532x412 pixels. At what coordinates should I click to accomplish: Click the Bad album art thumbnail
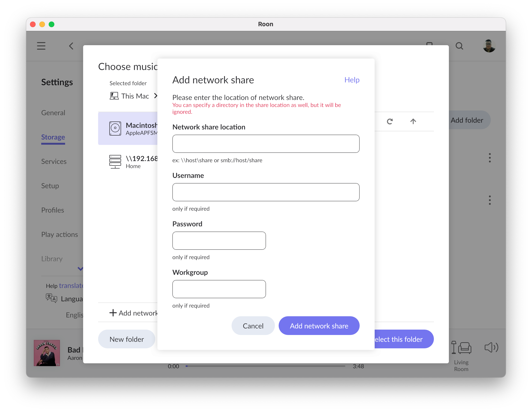click(47, 353)
